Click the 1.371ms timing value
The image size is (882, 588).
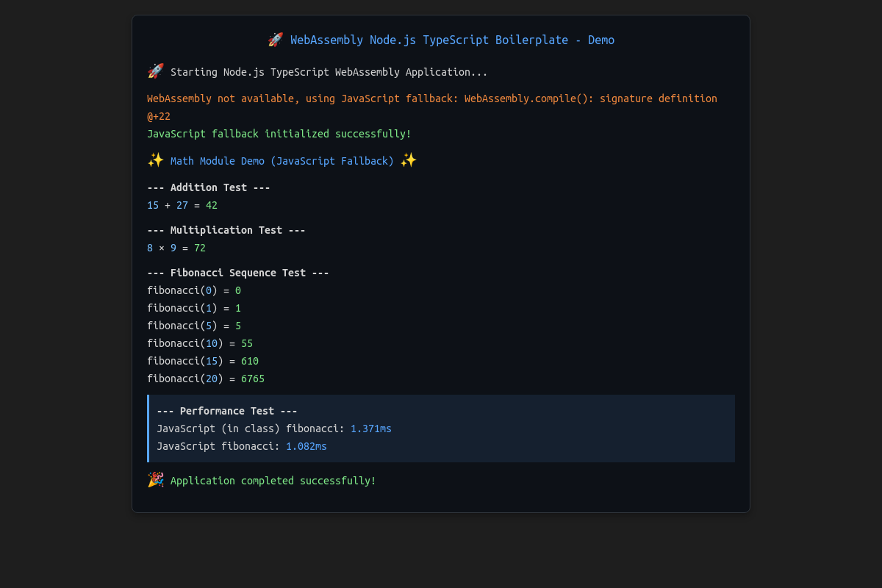tap(370, 429)
